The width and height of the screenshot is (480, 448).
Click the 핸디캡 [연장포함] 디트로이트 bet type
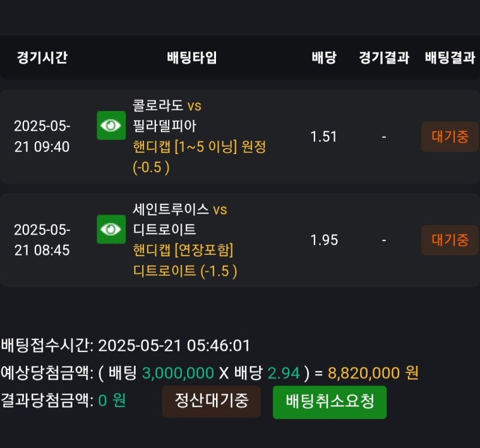(185, 260)
